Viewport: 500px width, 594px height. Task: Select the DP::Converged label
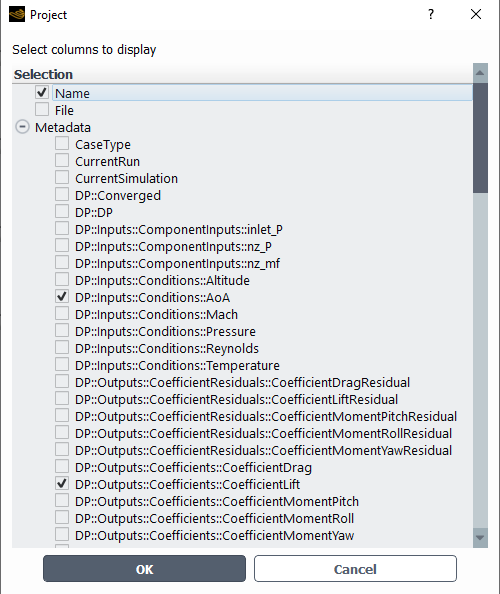(118, 195)
